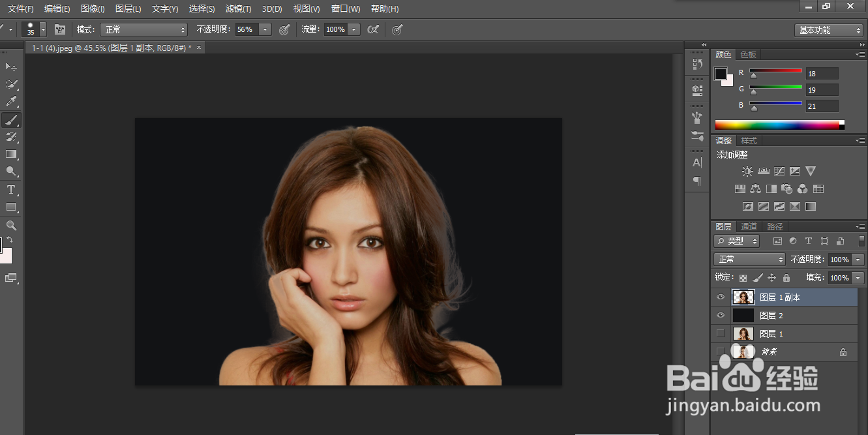Select the Eyedropper tool in the toolbox
This screenshot has width=868, height=435.
(x=11, y=102)
